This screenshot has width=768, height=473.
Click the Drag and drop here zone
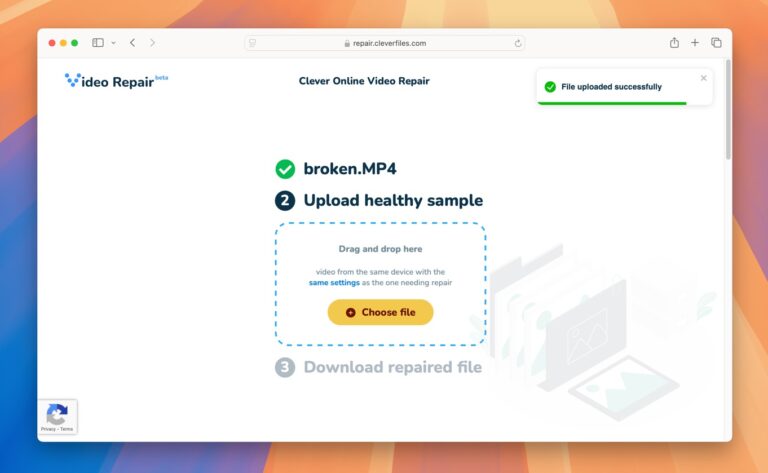(x=380, y=249)
